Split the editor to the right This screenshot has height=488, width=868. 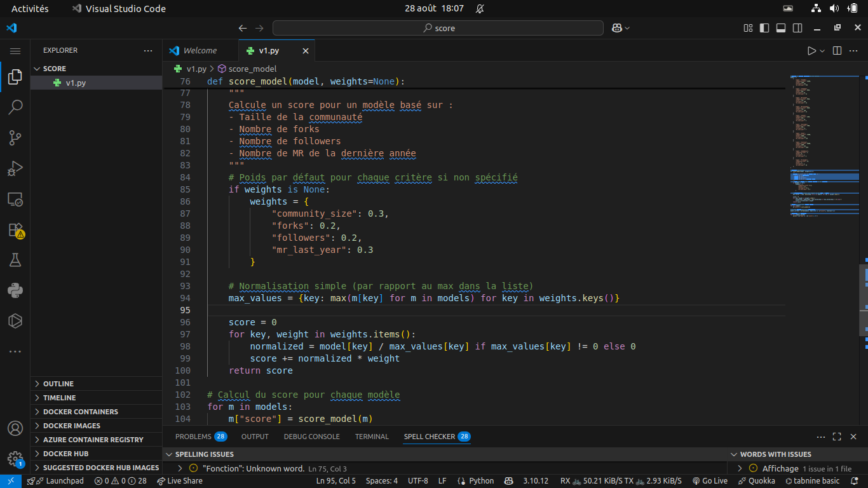click(x=837, y=51)
